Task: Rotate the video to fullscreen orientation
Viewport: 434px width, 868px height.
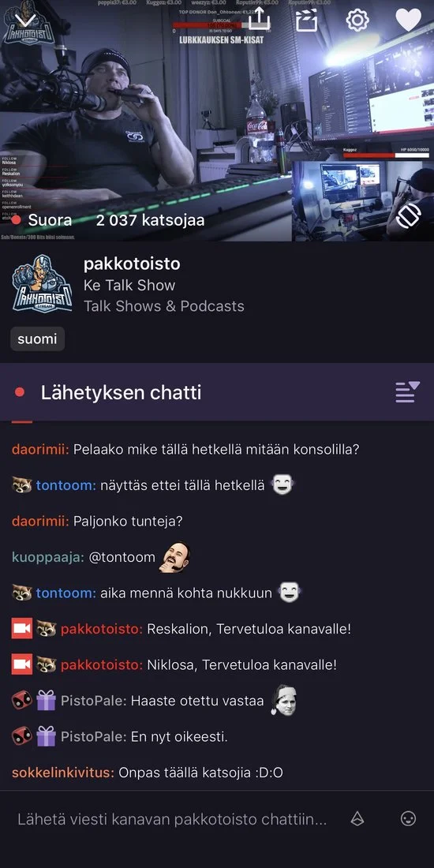Action: [409, 216]
